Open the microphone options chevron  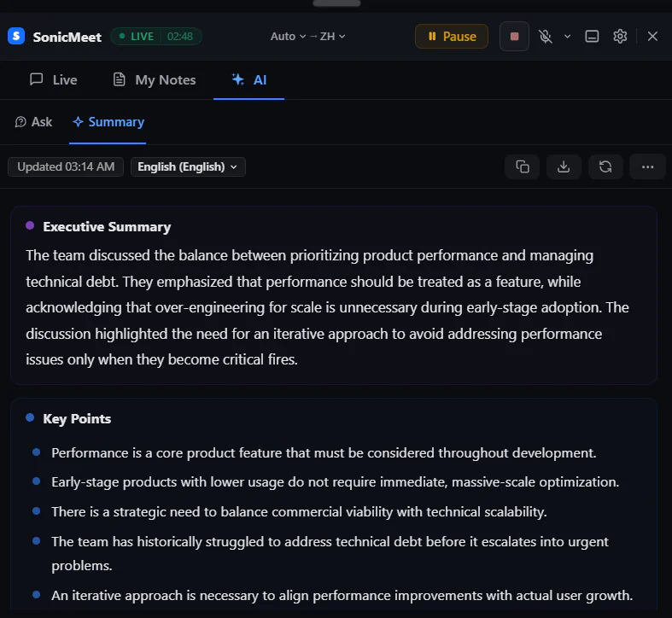[x=568, y=37]
